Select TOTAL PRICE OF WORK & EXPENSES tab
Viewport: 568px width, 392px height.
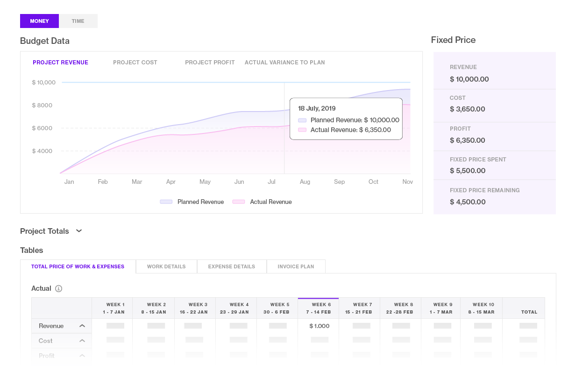[x=78, y=266]
